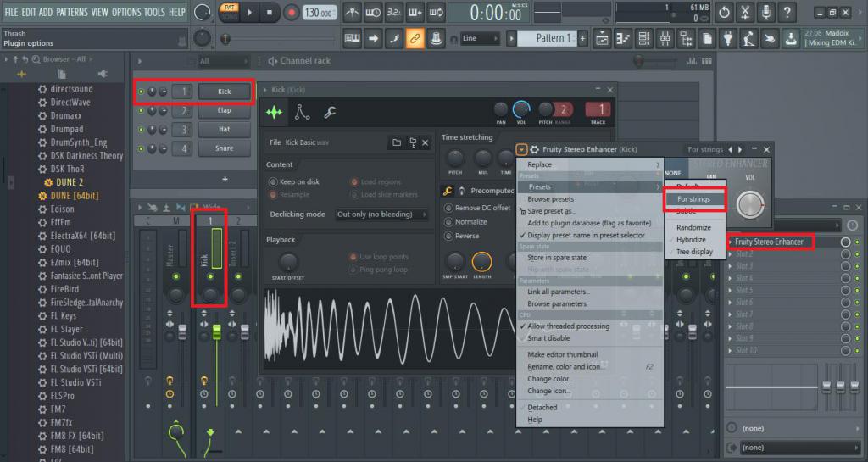
Task: Open the mixer view icon
Action: [x=665, y=38]
